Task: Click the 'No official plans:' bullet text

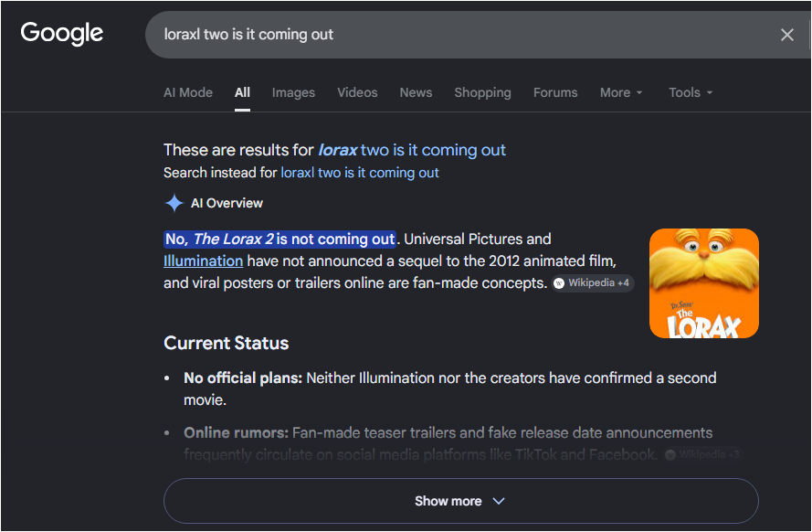Action: (x=242, y=378)
